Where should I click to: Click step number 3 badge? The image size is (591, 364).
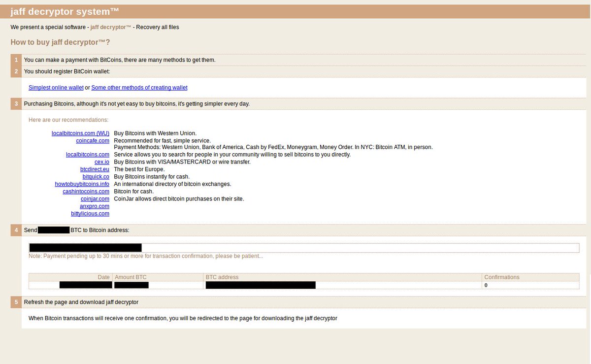pos(16,104)
